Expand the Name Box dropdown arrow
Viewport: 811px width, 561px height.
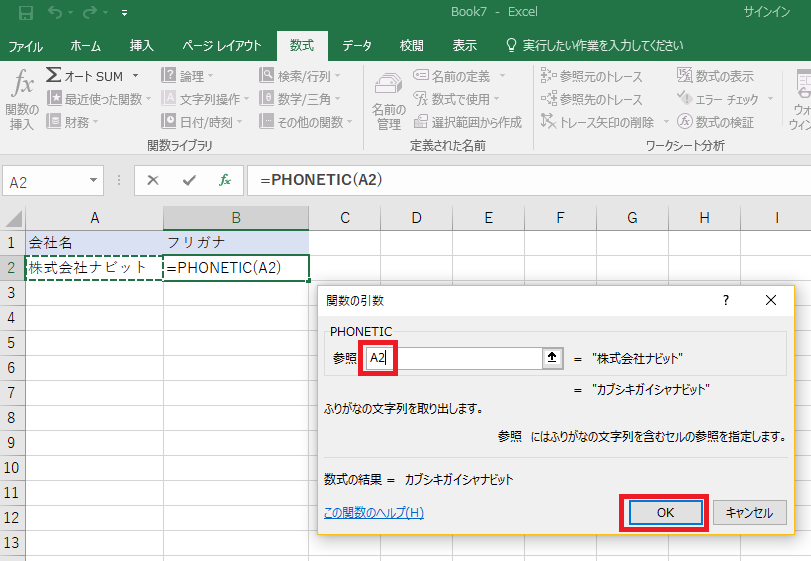tap(94, 181)
